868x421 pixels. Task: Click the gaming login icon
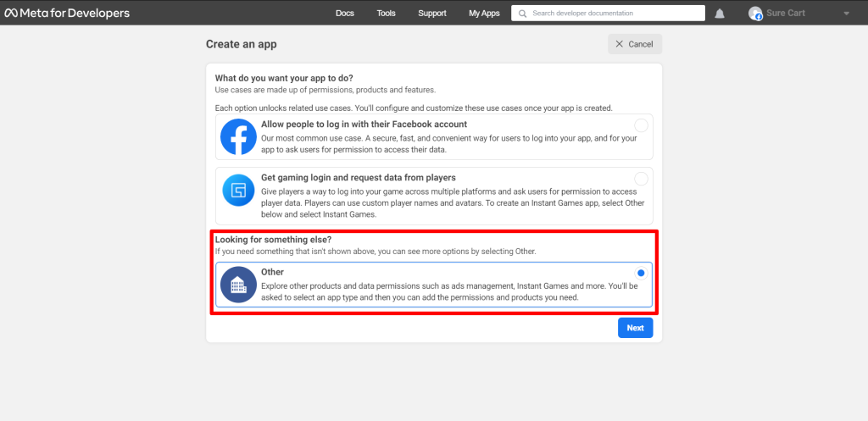(238, 191)
